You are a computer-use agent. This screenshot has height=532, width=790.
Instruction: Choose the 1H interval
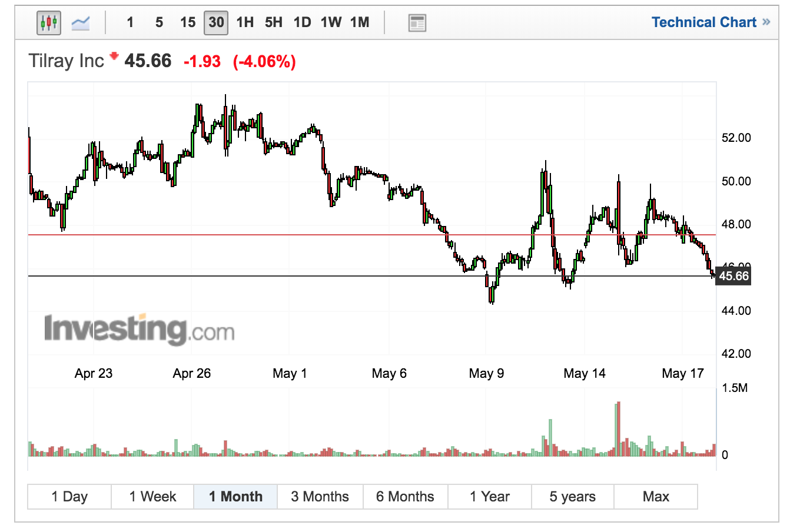click(245, 22)
